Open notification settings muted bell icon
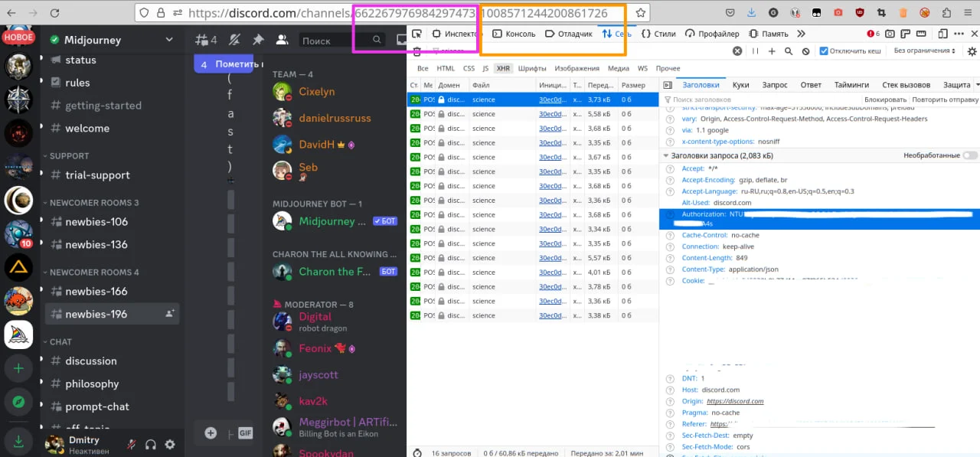 (x=234, y=40)
